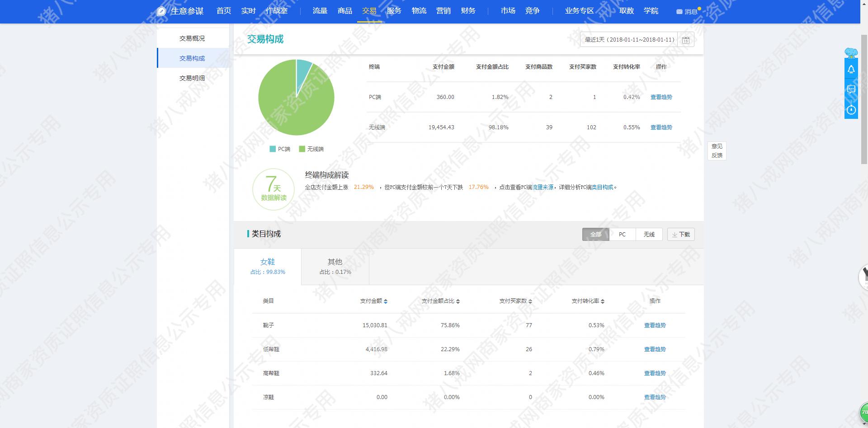Switch to the 其他 category tab
This screenshot has width=868, height=428.
pyautogui.click(x=335, y=267)
